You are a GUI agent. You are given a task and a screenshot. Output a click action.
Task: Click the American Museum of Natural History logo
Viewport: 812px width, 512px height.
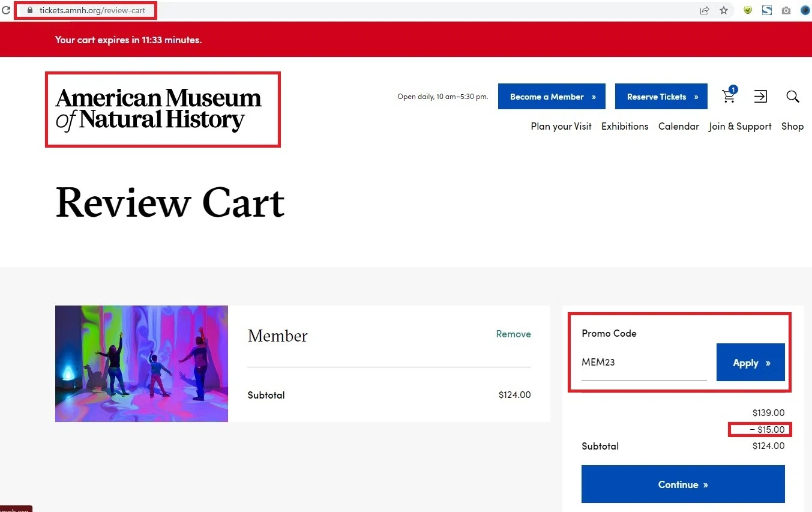click(x=158, y=109)
